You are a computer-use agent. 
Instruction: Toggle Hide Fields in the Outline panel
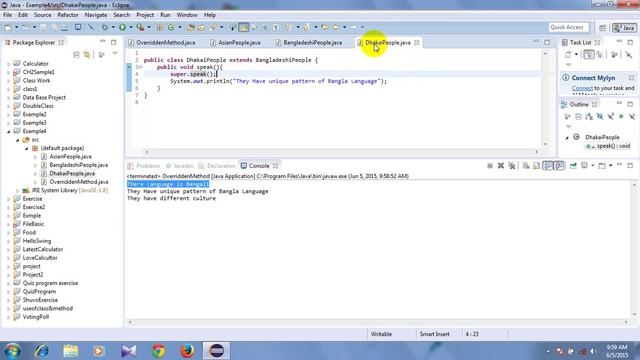[x=600, y=117]
